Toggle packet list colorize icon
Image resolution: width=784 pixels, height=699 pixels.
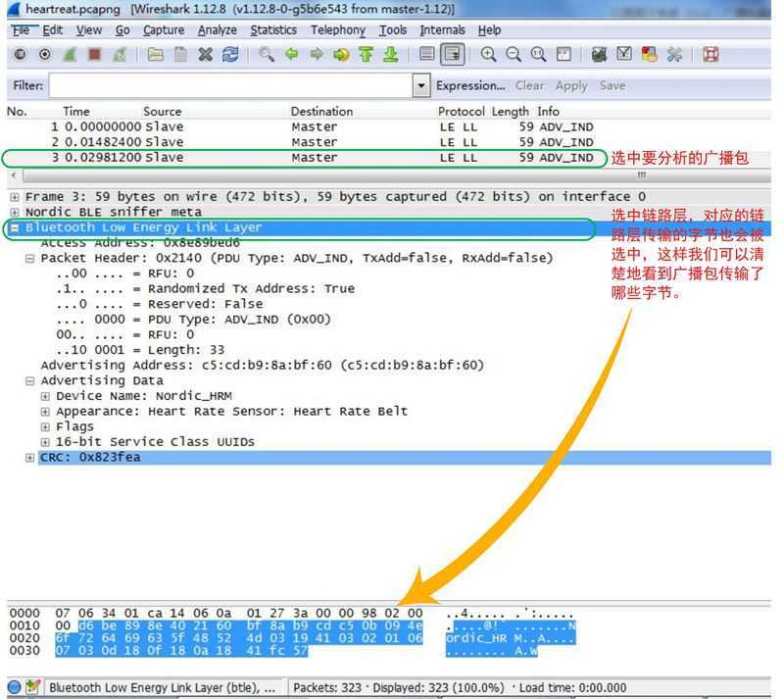click(427, 54)
